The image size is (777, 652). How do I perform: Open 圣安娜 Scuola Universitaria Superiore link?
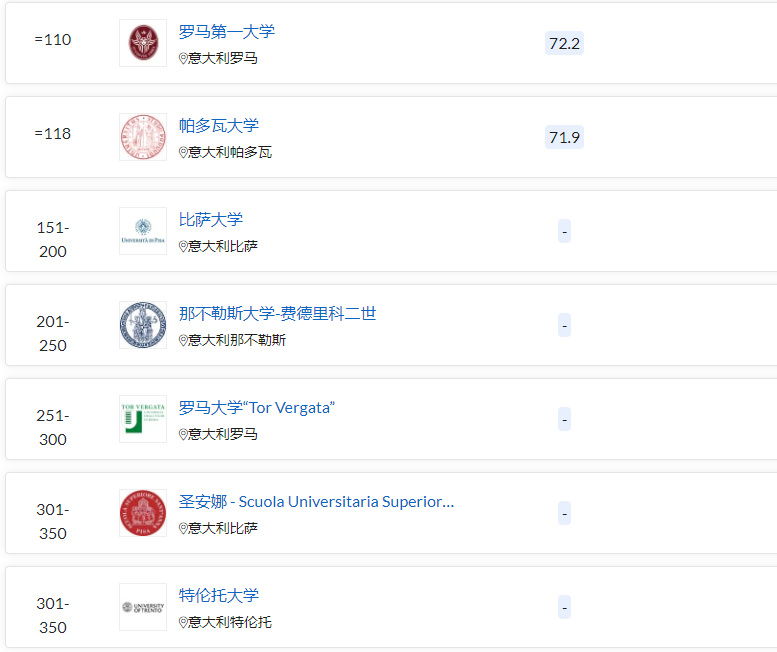[316, 501]
